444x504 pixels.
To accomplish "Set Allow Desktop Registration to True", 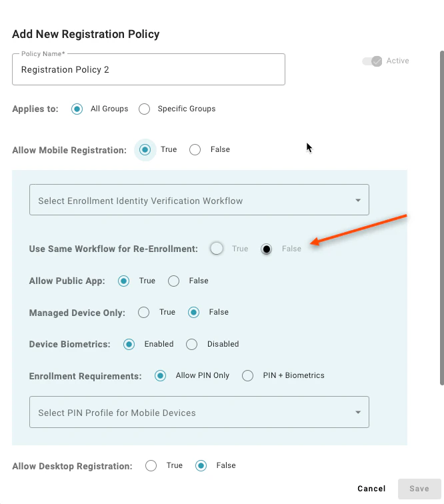I will click(151, 465).
